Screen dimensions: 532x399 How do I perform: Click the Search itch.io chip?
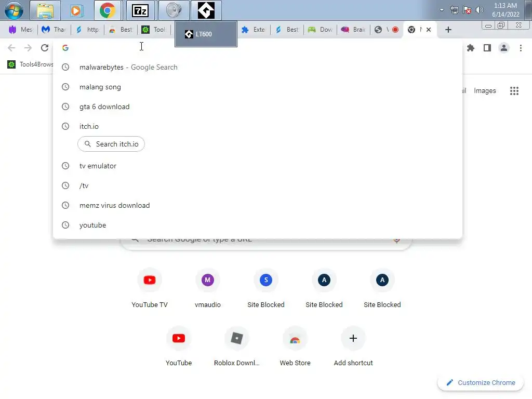(x=111, y=144)
